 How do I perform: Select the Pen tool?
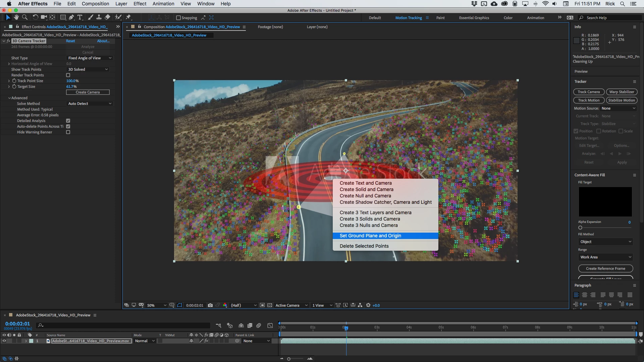pos(71,17)
